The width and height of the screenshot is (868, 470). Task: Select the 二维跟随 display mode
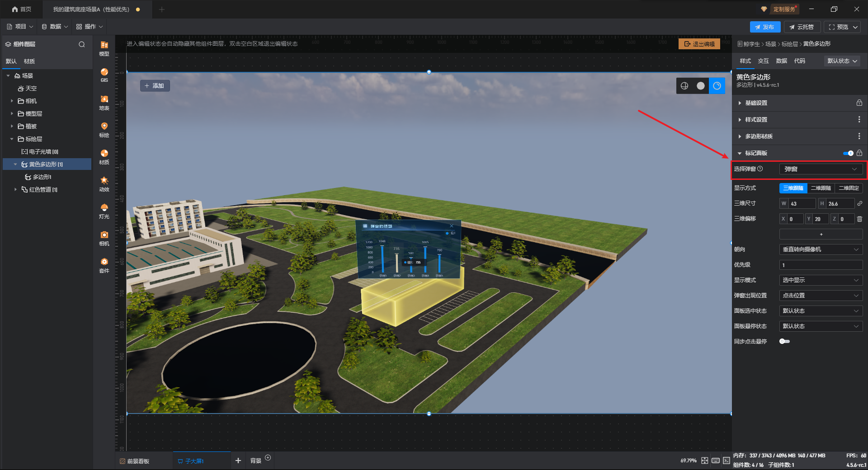point(821,188)
